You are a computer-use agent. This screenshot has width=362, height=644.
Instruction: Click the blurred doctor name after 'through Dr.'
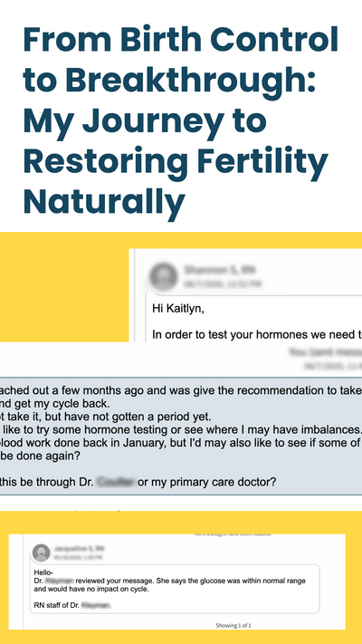click(115, 482)
